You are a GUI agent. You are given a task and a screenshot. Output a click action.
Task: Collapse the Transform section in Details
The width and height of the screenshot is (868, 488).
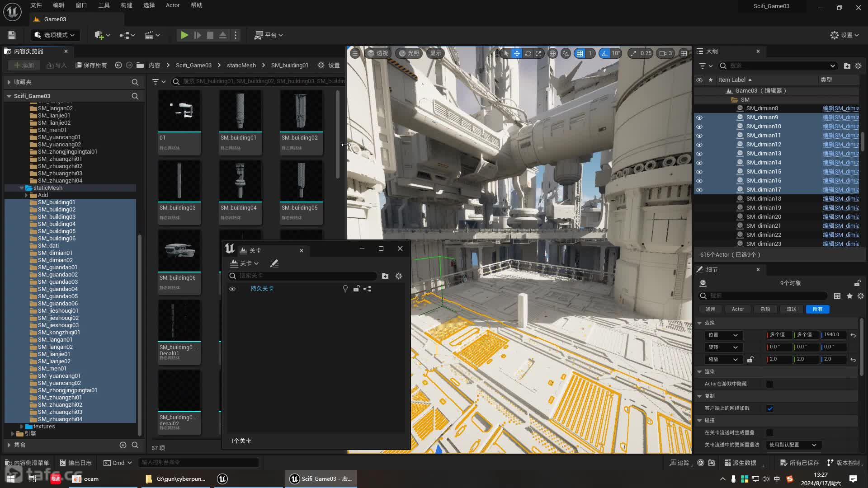(699, 323)
